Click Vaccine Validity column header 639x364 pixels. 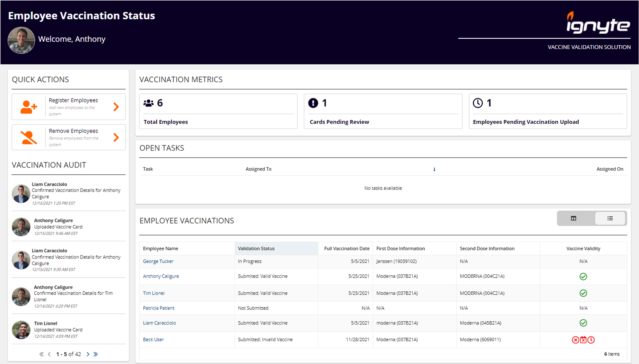tap(583, 249)
